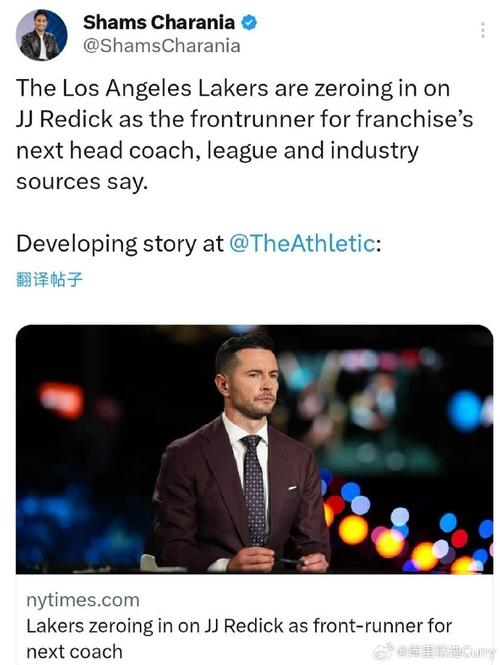The height and width of the screenshot is (665, 500).
Task: Click the Shams Charania display name
Action: (159, 22)
